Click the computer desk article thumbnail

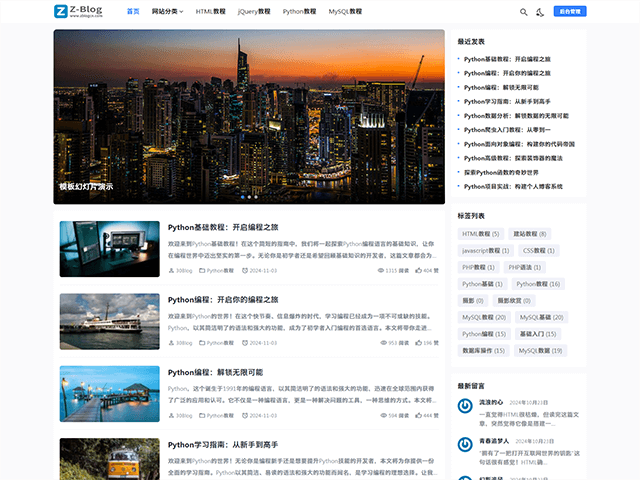tap(109, 249)
